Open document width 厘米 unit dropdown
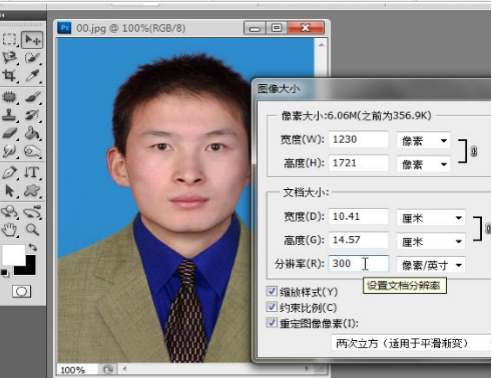 tap(431, 218)
